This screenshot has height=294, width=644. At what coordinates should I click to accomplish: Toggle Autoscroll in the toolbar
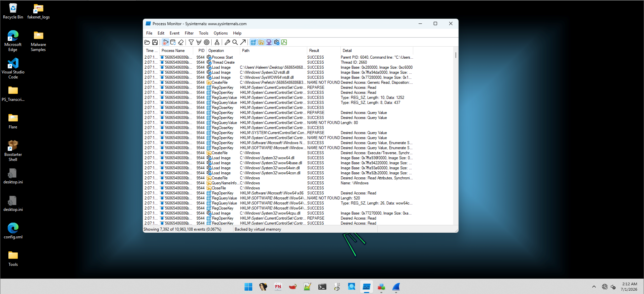(x=173, y=42)
